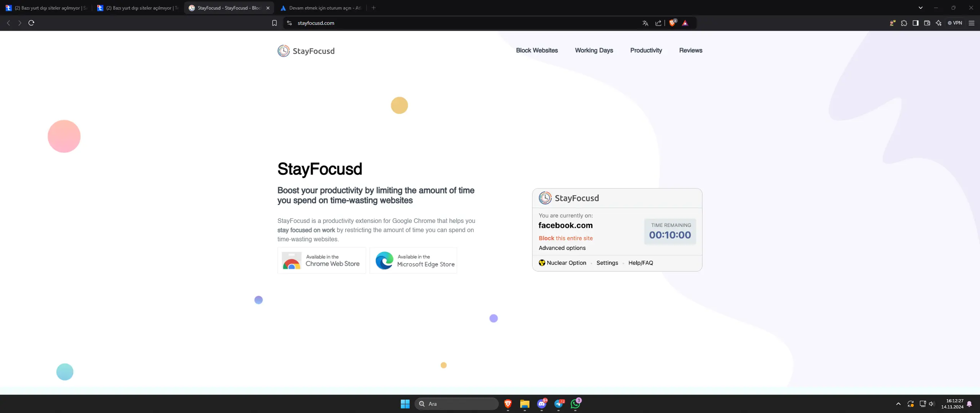Image resolution: width=980 pixels, height=413 pixels.
Task: Click the sync status tray icon
Action: pos(911,404)
